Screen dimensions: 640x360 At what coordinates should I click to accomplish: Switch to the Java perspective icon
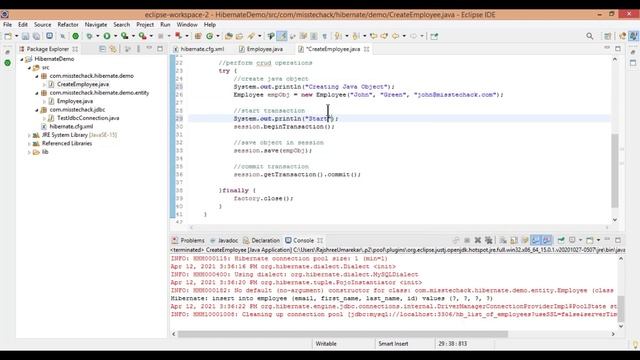[x=633, y=36]
